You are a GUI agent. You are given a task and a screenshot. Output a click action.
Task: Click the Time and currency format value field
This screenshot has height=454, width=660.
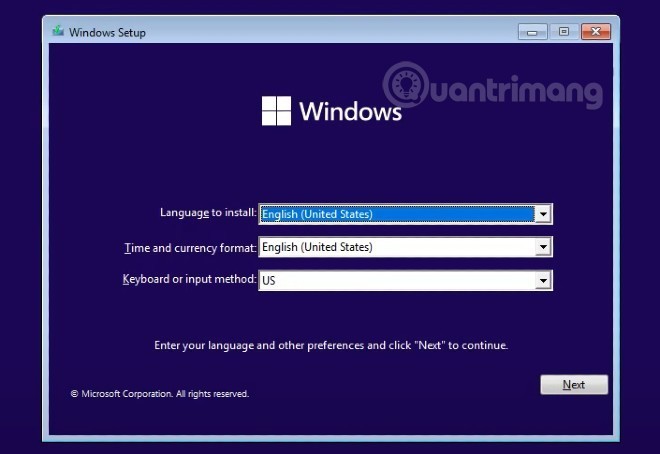[x=396, y=247]
